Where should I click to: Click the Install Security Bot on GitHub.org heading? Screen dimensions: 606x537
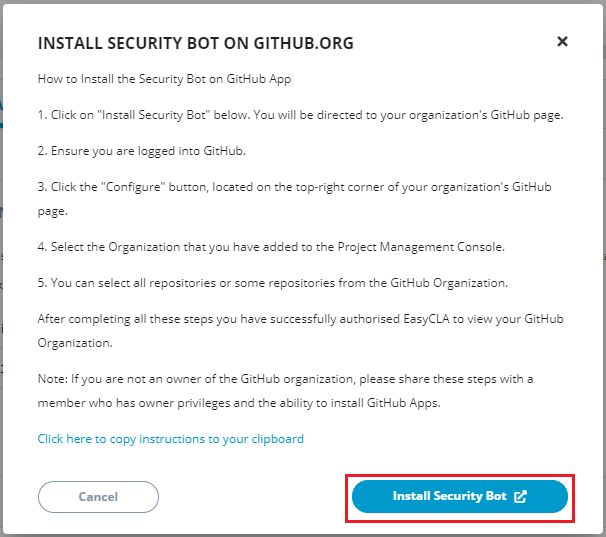[196, 43]
